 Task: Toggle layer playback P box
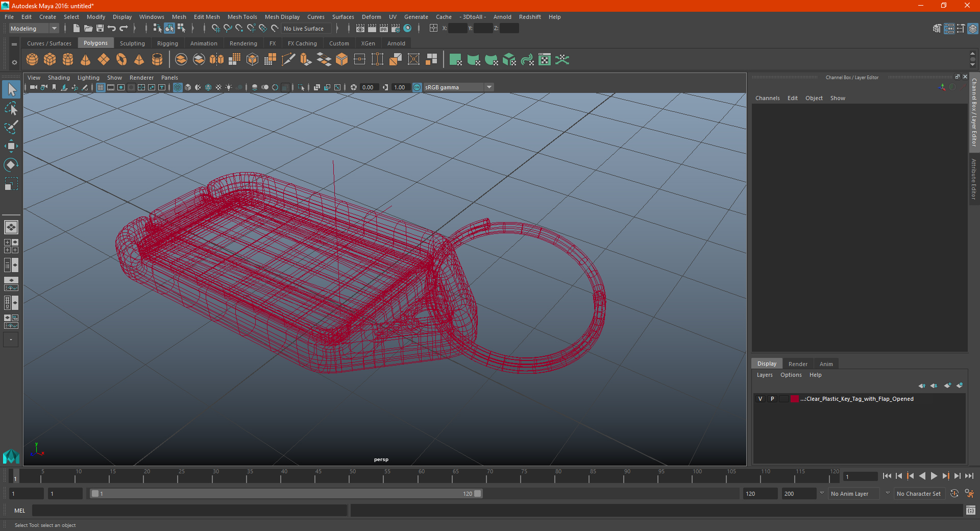coord(772,399)
